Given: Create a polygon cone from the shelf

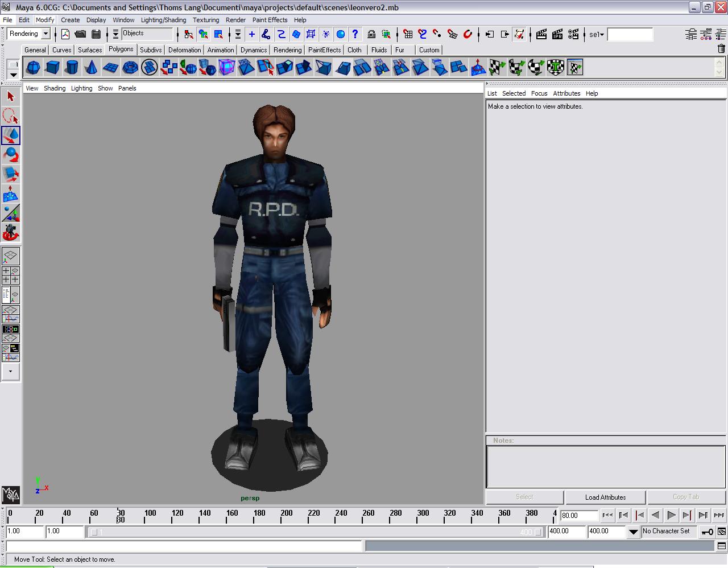Looking at the screenshot, I should click(91, 68).
